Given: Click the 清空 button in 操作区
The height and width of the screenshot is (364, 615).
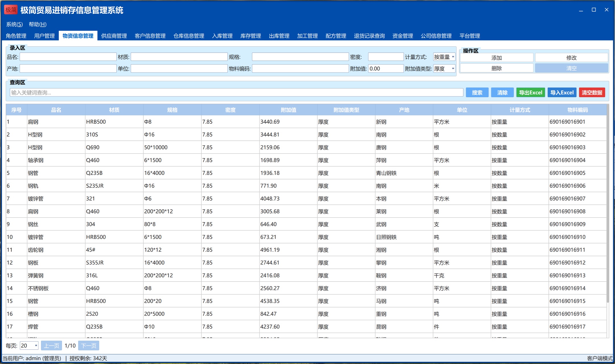Looking at the screenshot, I should [571, 68].
